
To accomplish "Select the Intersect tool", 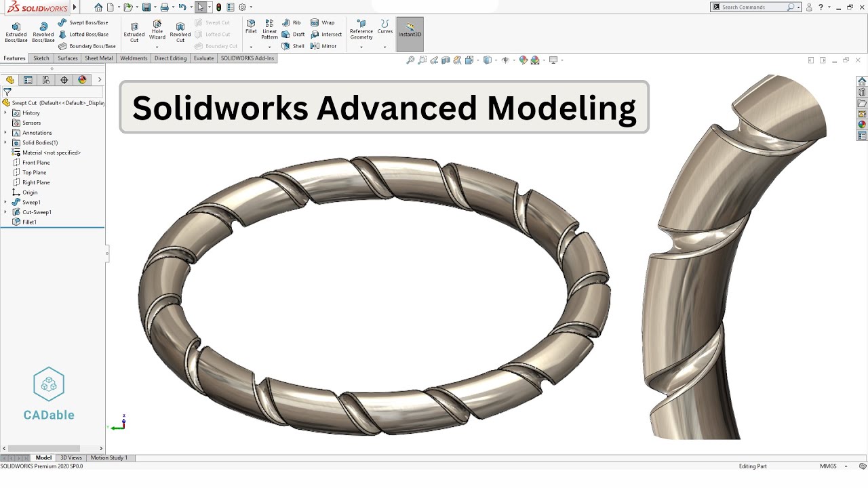I will click(x=326, y=34).
